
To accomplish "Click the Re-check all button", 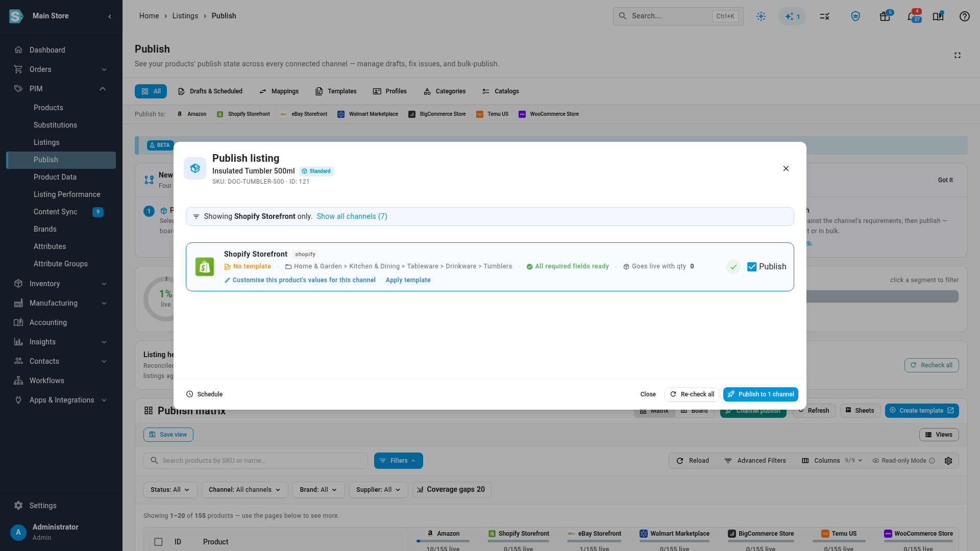I will (692, 394).
